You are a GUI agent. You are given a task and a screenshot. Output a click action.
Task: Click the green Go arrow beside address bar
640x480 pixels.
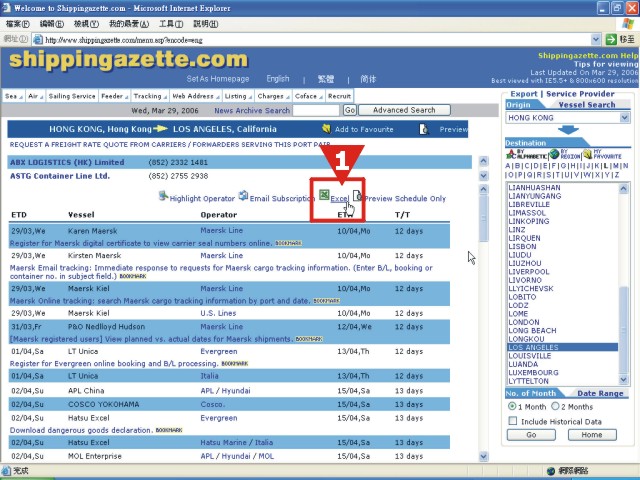coord(611,39)
